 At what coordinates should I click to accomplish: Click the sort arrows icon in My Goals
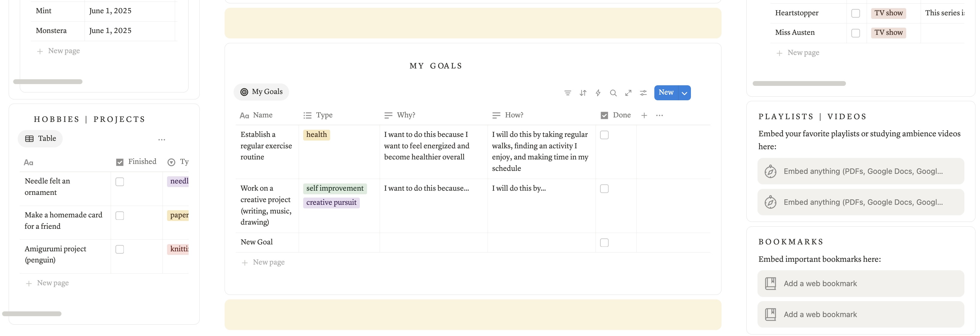pyautogui.click(x=583, y=93)
